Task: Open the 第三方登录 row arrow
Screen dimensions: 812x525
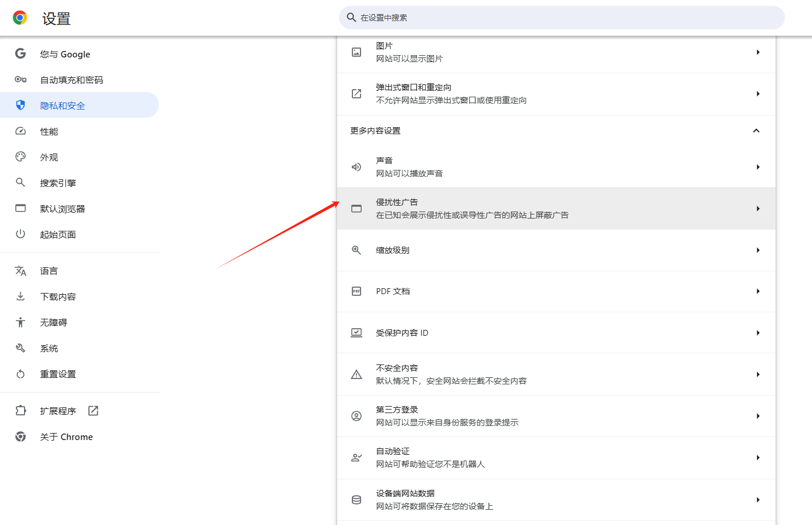Action: click(x=758, y=416)
